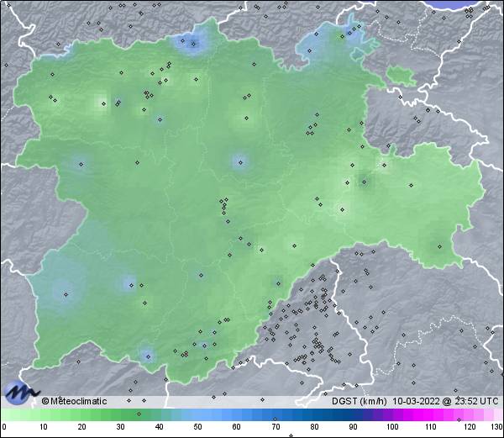Click the 50 label on the scale
This screenshot has height=438, width=504.
click(197, 427)
